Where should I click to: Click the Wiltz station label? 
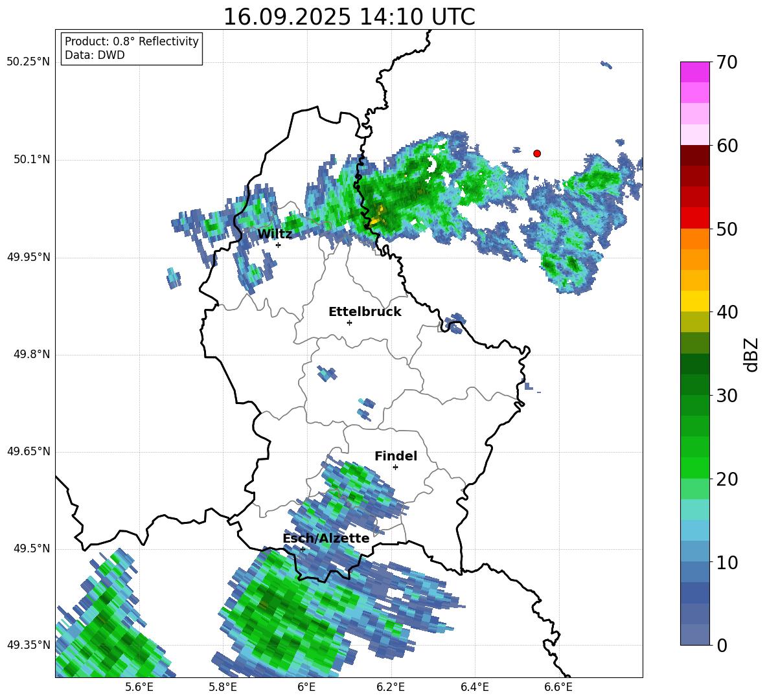click(x=275, y=234)
